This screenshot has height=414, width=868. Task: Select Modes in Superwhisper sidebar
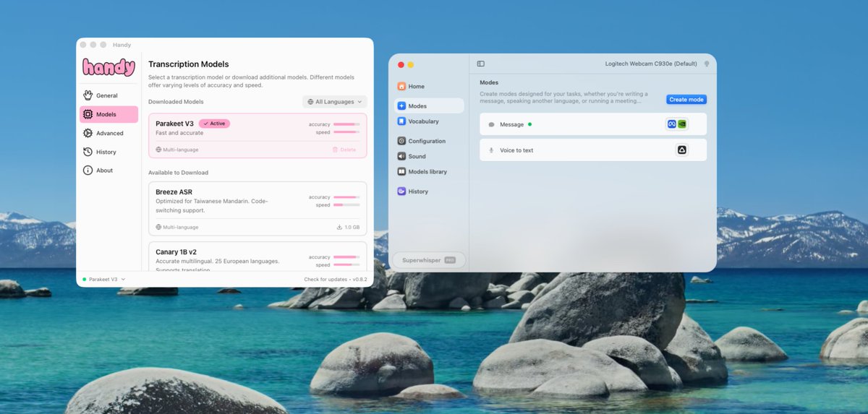pos(429,105)
